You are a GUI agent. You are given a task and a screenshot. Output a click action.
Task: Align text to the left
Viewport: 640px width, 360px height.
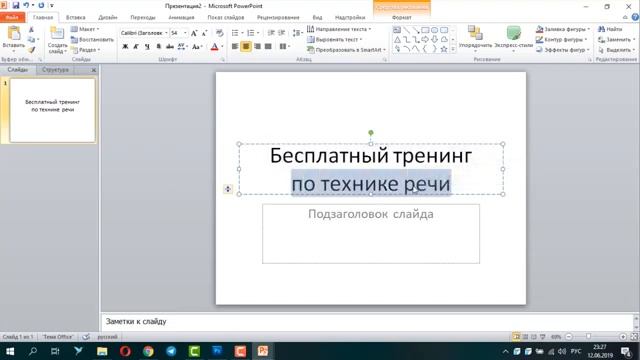[235, 47]
